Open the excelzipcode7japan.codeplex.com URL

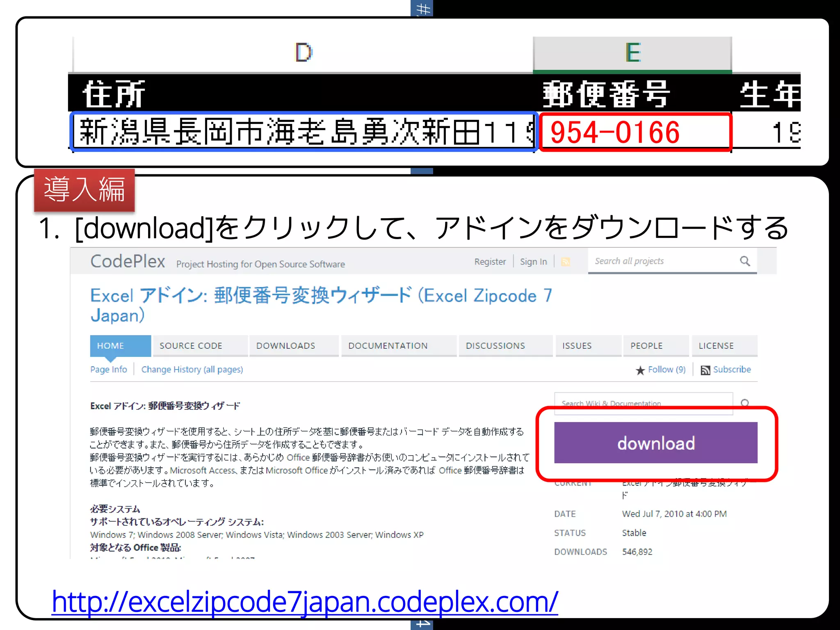(305, 602)
